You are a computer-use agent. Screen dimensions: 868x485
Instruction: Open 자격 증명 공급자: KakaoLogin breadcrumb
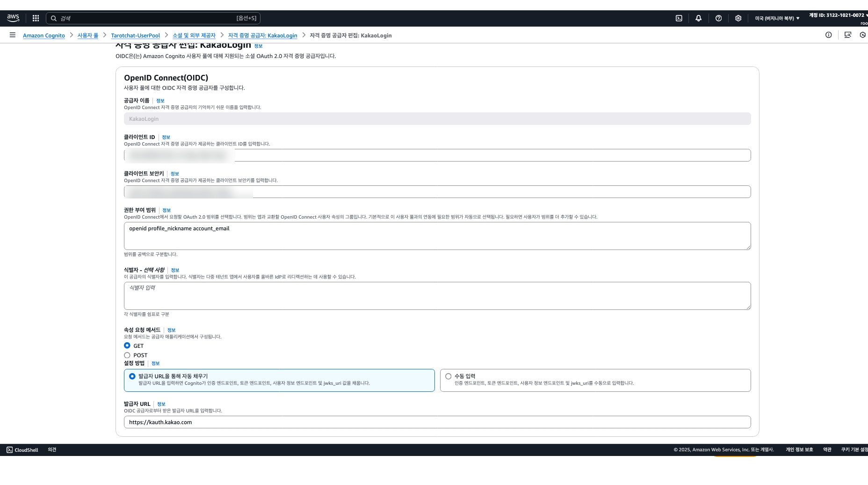click(263, 36)
